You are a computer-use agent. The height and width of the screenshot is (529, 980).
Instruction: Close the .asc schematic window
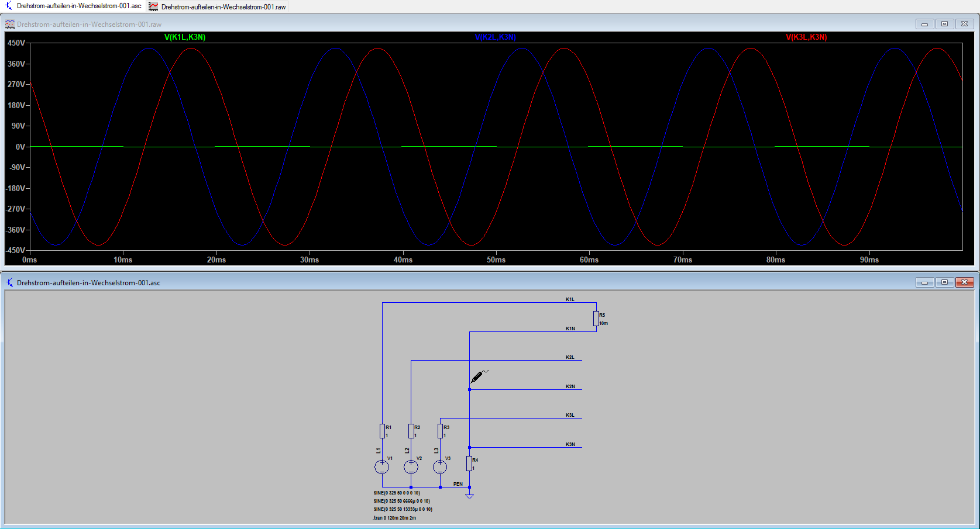point(964,282)
